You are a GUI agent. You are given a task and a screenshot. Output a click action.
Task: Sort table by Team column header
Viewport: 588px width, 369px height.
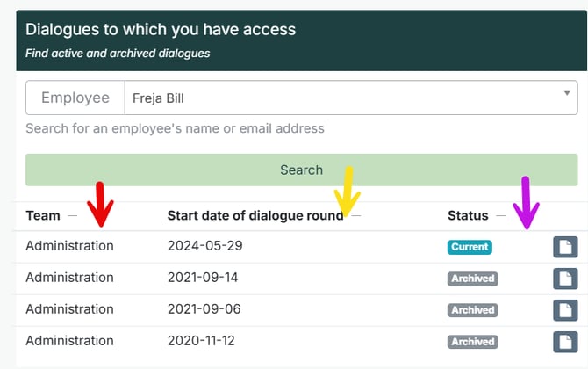[x=43, y=215]
